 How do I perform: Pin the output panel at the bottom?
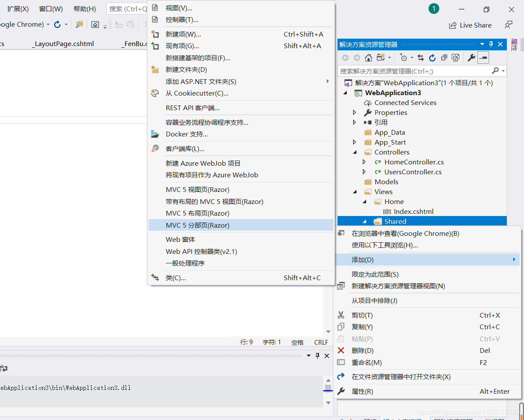point(318,355)
